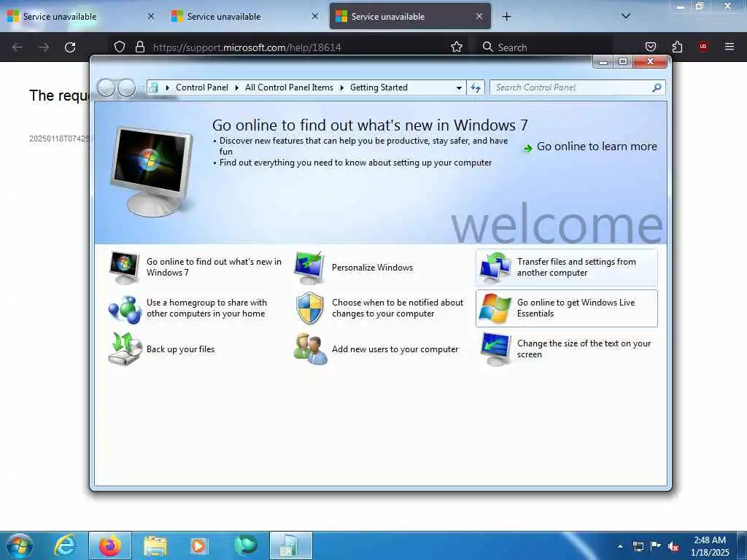Expand arrow before Control Panel breadcrumb
The width and height of the screenshot is (747, 560).
point(167,87)
